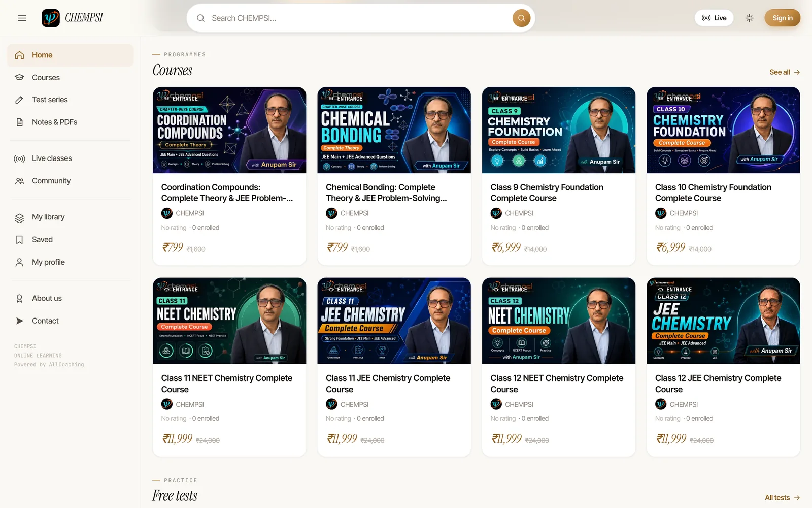The image size is (812, 508).
Task: Click CHEMPSI author icon on Class 10 Foundation card
Action: coord(661,213)
